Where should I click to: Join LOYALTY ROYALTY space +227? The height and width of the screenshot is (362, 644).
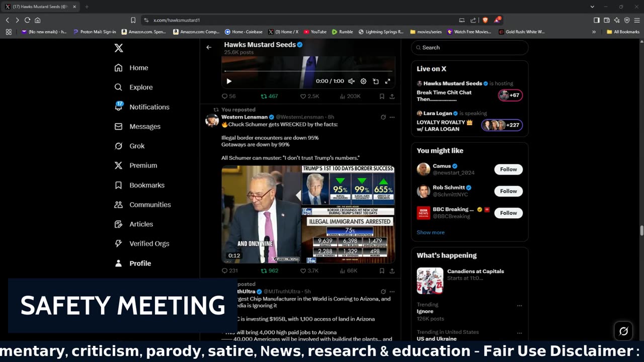click(x=502, y=125)
